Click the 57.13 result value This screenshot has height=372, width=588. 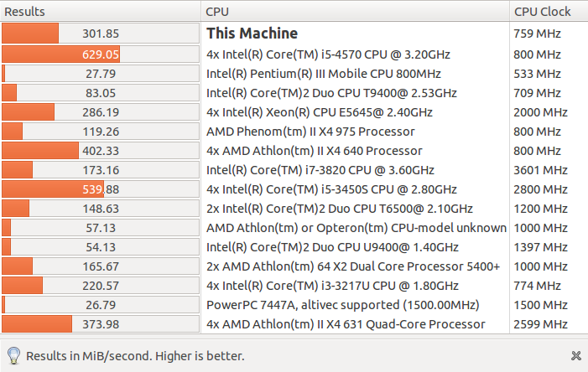tap(101, 228)
